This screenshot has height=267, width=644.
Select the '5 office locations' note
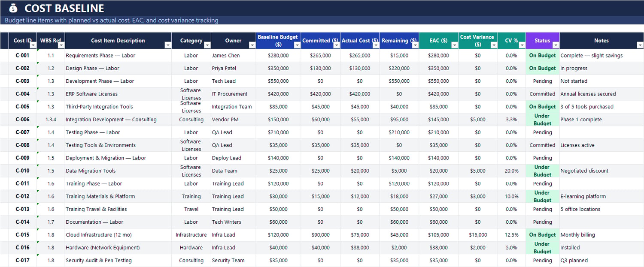[601, 209]
